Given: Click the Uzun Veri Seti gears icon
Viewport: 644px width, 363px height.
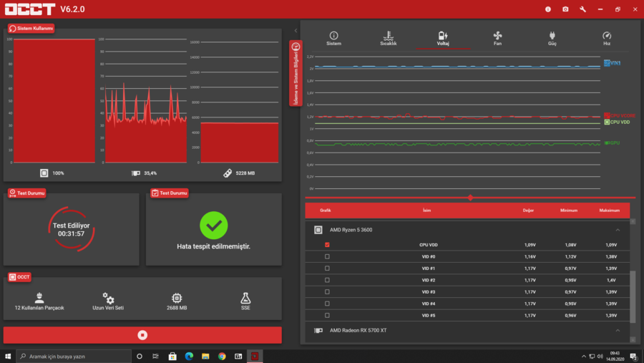Looking at the screenshot, I should click(108, 298).
